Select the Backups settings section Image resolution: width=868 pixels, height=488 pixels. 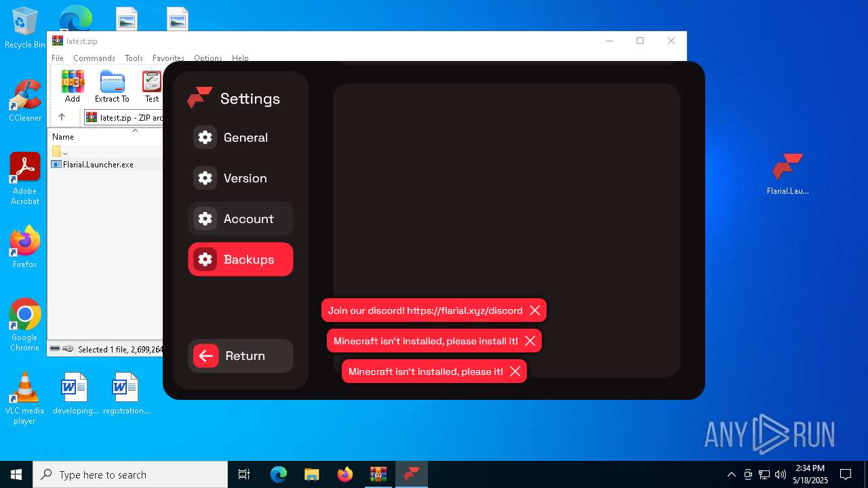(x=240, y=260)
